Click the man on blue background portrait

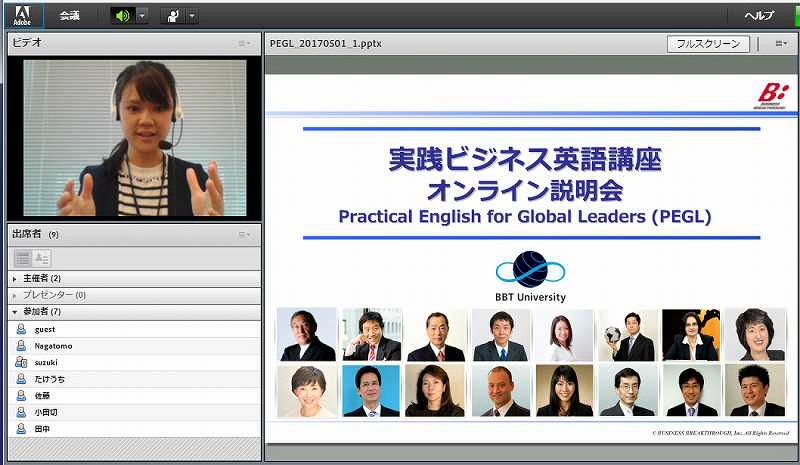[x=371, y=391]
